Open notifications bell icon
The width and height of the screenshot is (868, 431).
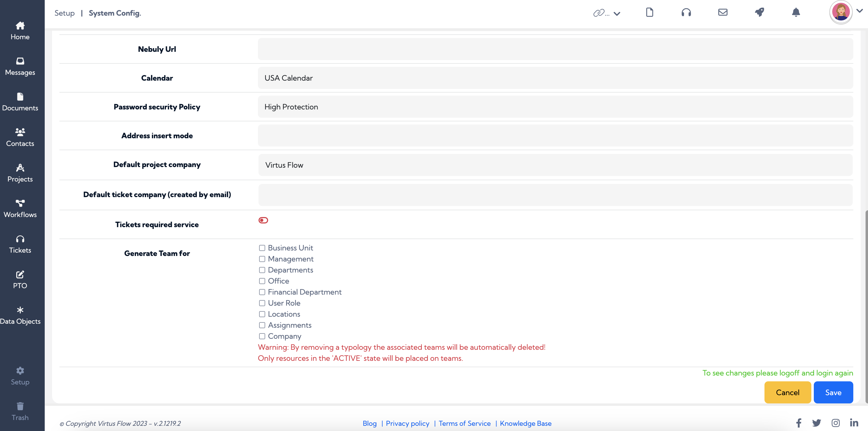click(795, 13)
